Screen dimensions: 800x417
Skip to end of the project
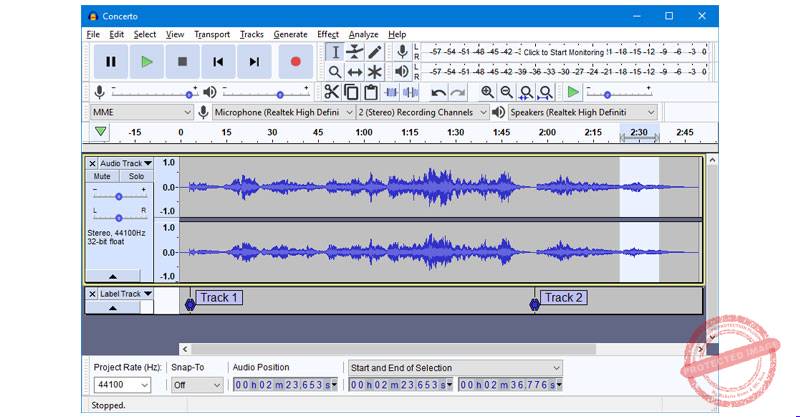tap(254, 62)
